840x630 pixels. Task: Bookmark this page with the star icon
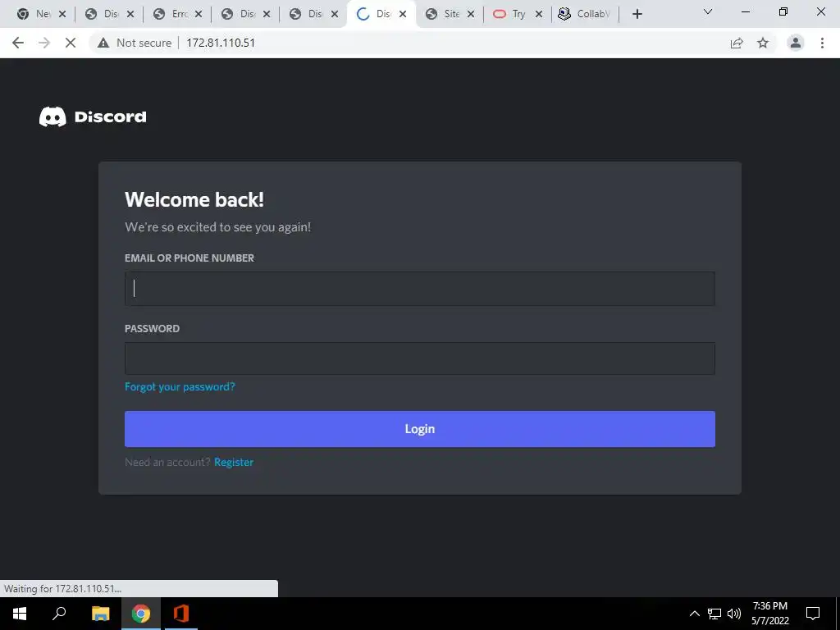(x=763, y=43)
